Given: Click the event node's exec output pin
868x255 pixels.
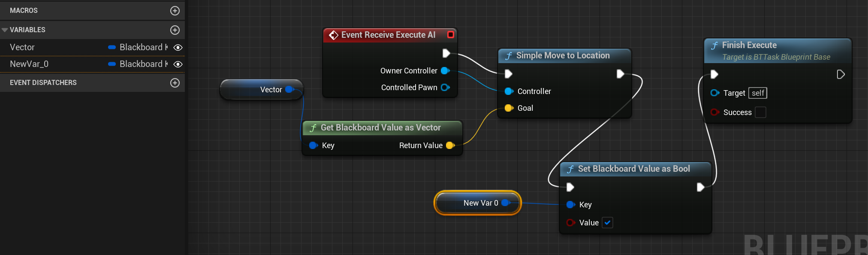Looking at the screenshot, I should 446,53.
